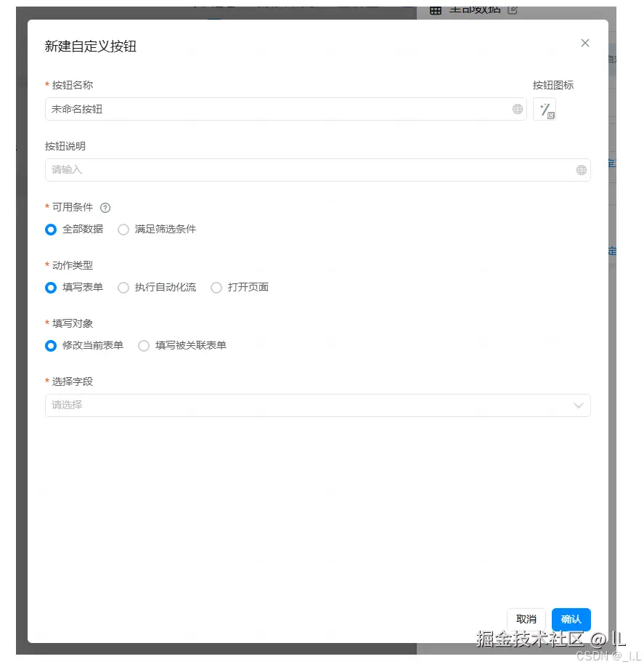Click the 按钮说明 input field
Viewport: 644px width, 667px height.
(317, 170)
